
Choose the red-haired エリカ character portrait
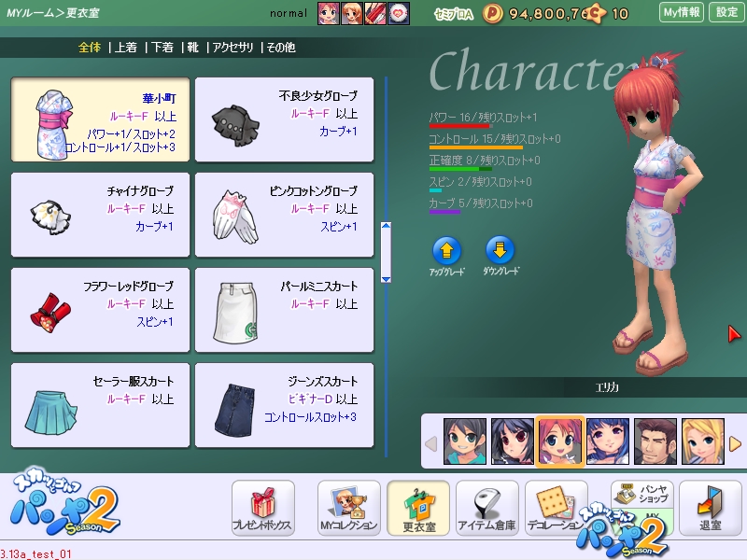[560, 441]
